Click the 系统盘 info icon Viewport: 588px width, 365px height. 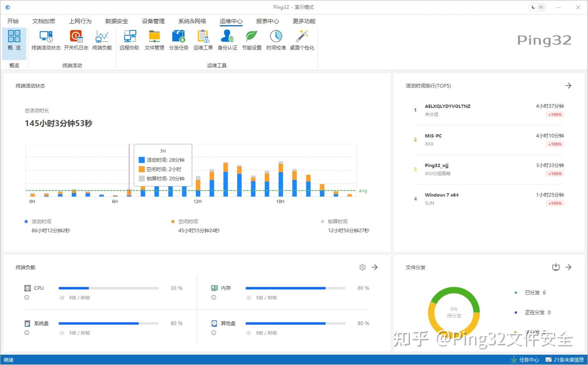coord(27,333)
